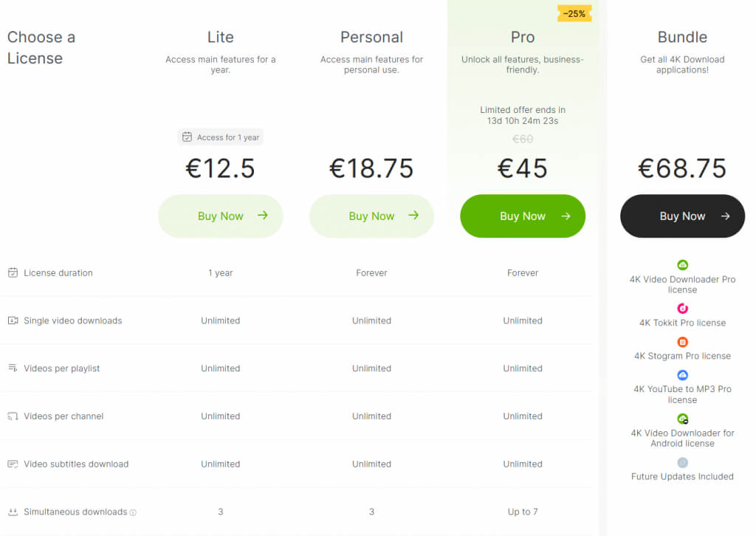Click the 4K Video Downloader Android icon
Viewport: 756px width, 536px height.
point(682,419)
